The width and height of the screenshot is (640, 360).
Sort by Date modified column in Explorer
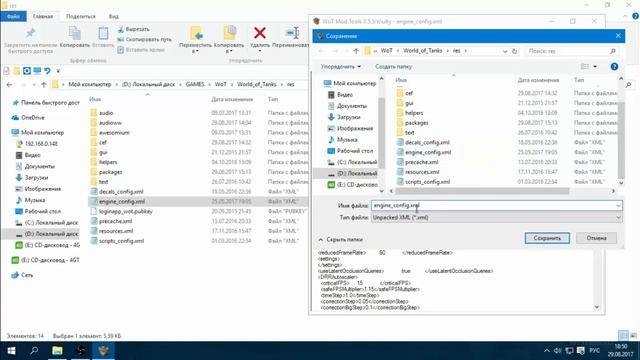click(232, 99)
